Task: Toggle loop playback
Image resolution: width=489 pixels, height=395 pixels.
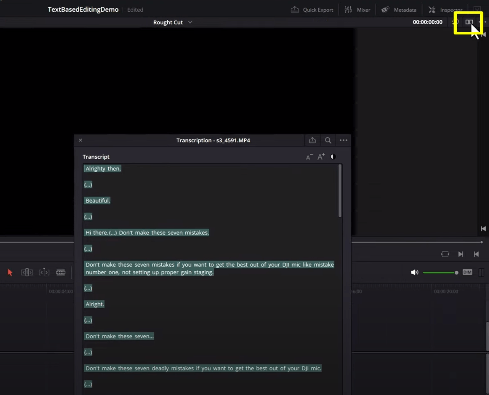Action: coord(445,254)
